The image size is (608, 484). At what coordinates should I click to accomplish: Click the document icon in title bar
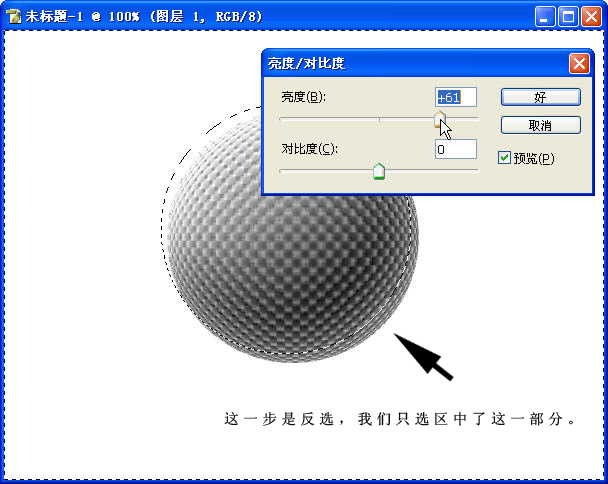point(14,16)
